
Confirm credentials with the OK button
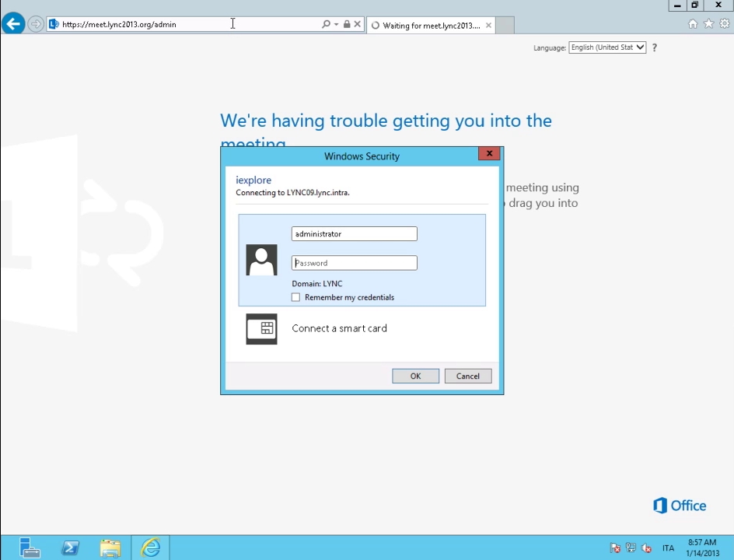click(416, 376)
